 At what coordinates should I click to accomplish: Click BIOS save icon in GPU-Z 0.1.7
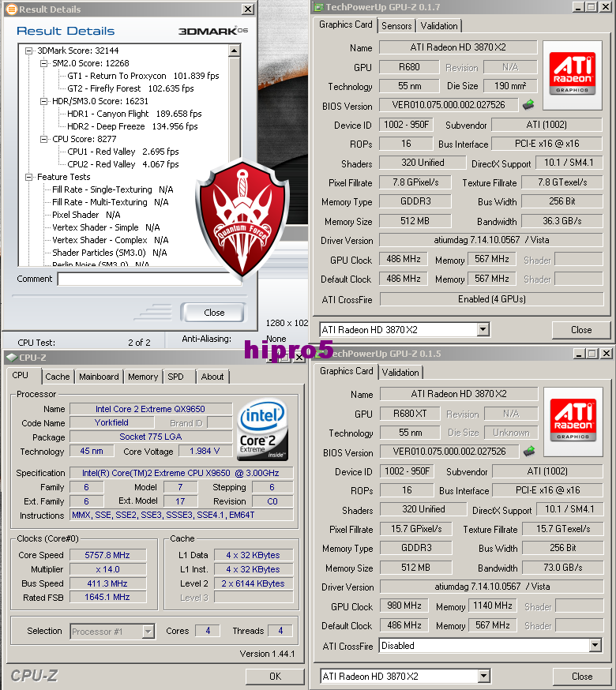528,105
